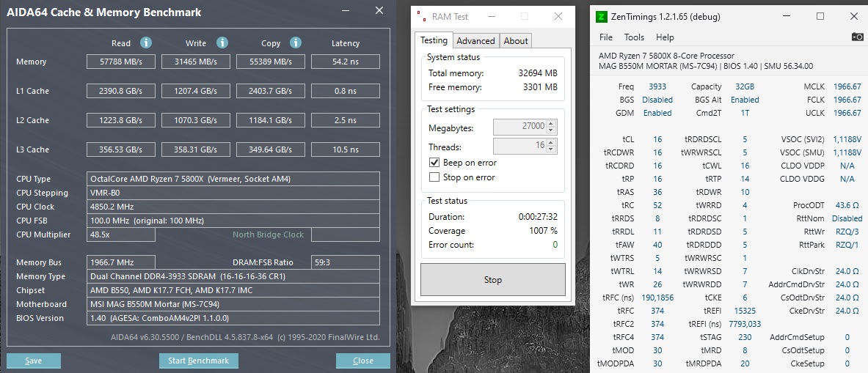Image resolution: width=868 pixels, height=373 pixels.
Task: Click the BGS Alt Enabled value
Action: point(745,100)
